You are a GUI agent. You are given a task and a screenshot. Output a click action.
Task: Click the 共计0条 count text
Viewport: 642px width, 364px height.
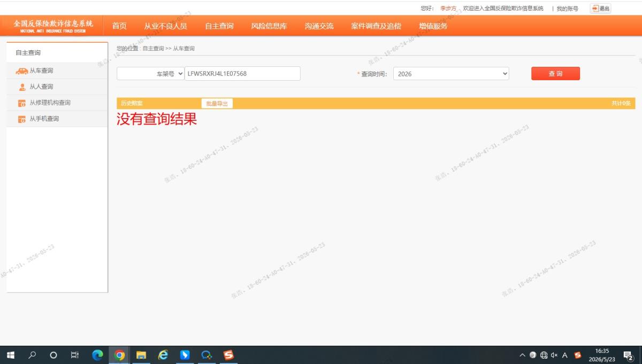point(621,103)
